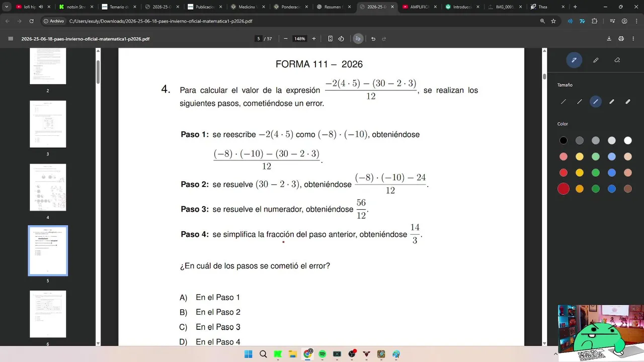Choose the second thickest pen size

click(x=612, y=102)
